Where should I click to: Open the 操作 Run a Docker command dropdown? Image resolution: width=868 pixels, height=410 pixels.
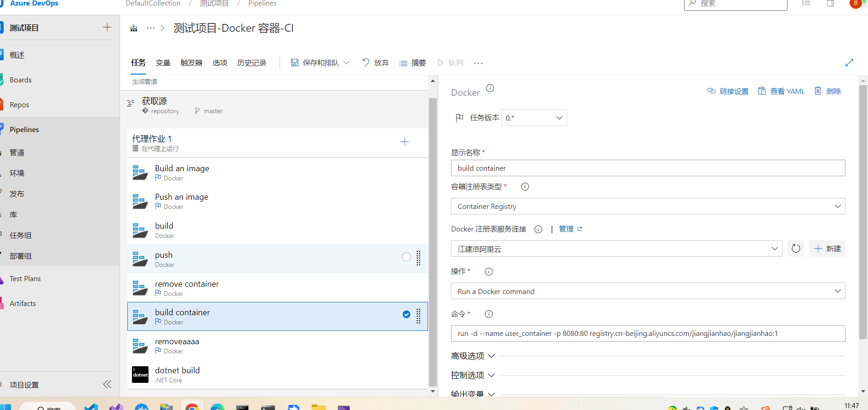click(x=648, y=291)
